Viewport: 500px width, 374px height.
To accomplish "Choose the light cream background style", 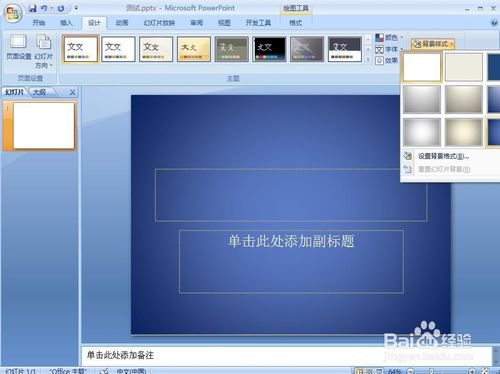I will [464, 67].
